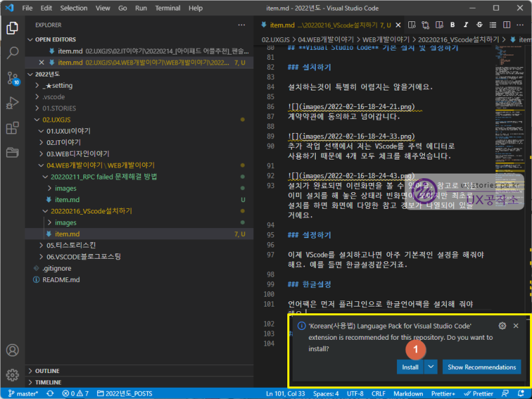Screen dimensions: 532x399
Task: Open the Terminal menu
Action: click(168, 8)
